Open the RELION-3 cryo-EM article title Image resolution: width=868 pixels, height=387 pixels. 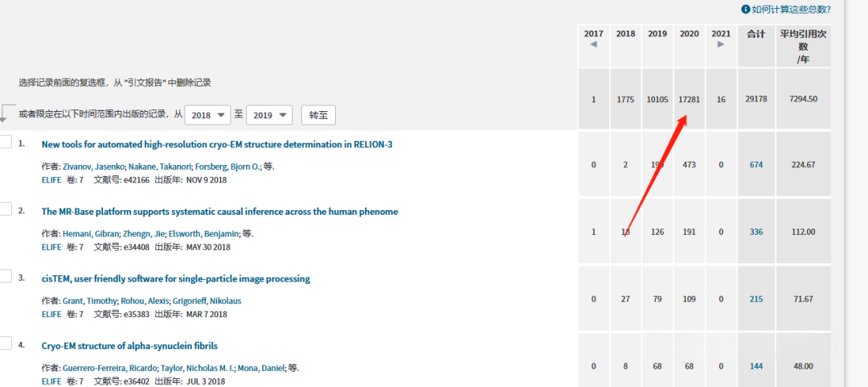(217, 145)
